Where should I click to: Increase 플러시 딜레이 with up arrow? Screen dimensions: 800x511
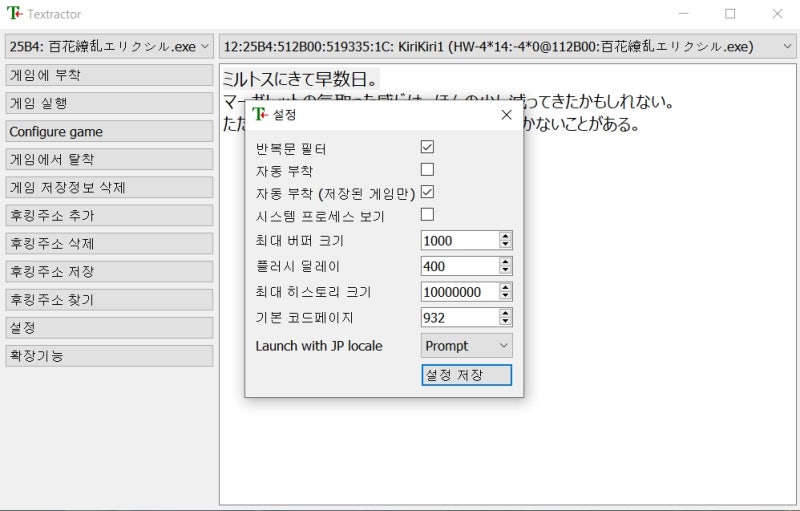tap(505, 262)
